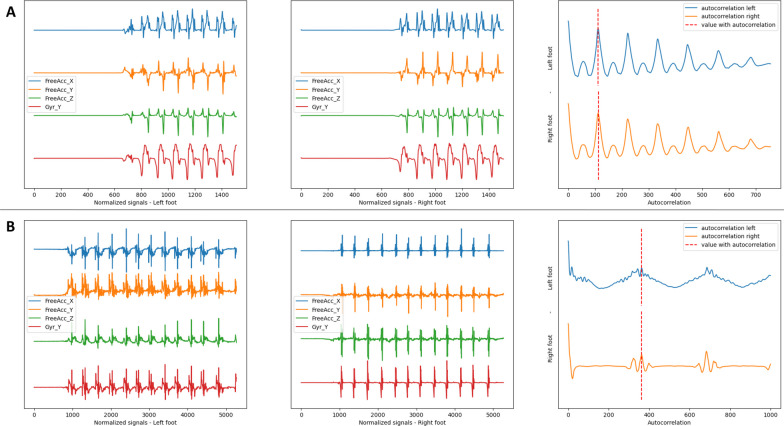Click 'Normalized signals - Right foot' axis label in panel A
The height and width of the screenshot is (426, 784).
pyautogui.click(x=402, y=202)
